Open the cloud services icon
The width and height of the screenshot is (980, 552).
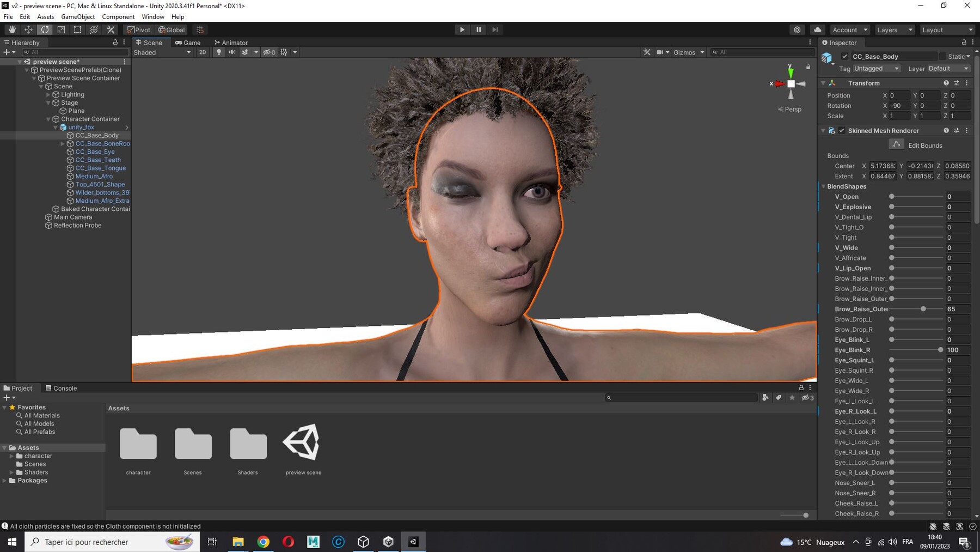coord(817,30)
